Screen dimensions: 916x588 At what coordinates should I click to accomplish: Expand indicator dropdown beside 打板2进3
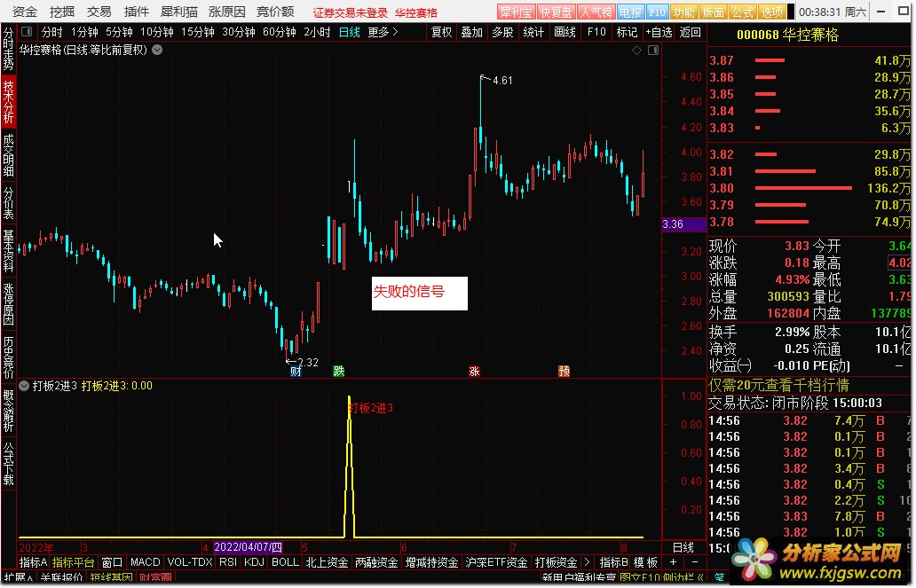click(24, 386)
